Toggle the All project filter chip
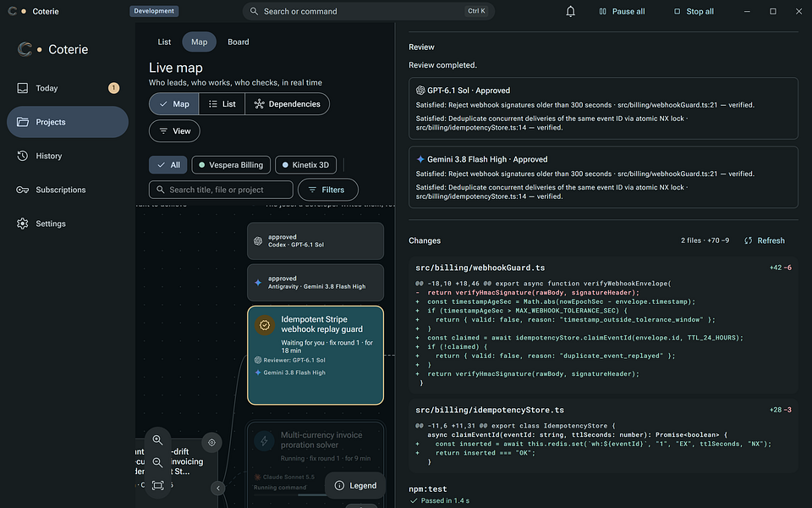Screen dimensions: 812x508 pos(168,165)
